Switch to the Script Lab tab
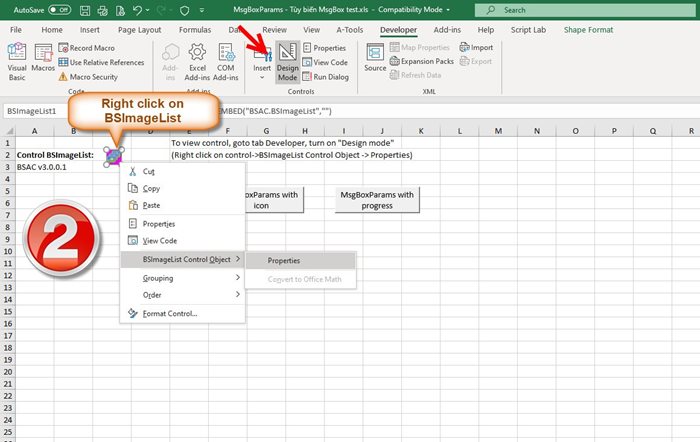Image resolution: width=700 pixels, height=442 pixels. click(528, 29)
